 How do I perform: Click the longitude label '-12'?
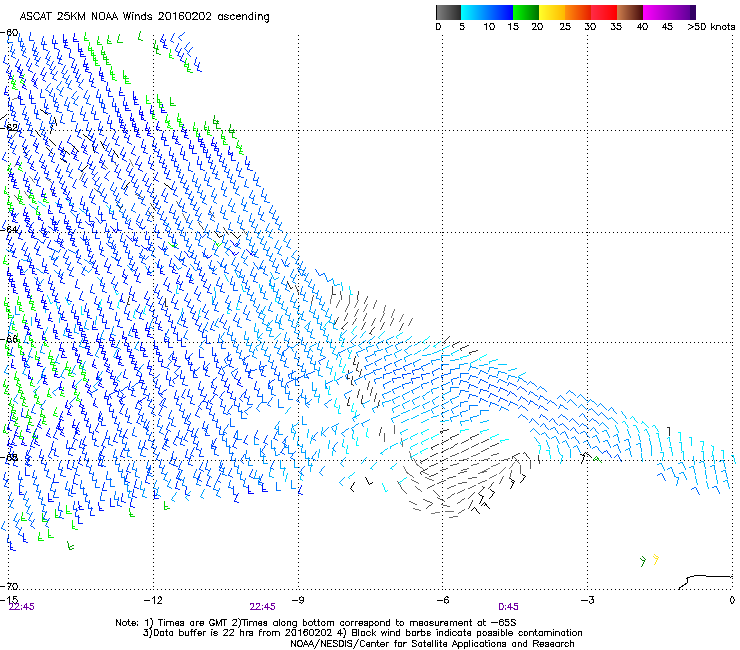[x=153, y=600]
